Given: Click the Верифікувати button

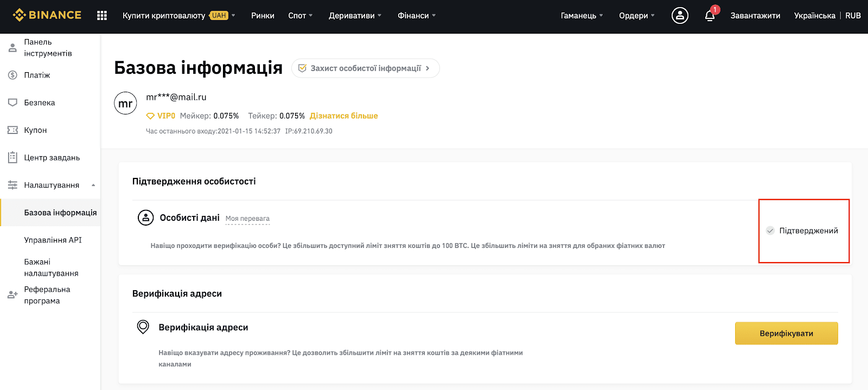Looking at the screenshot, I should (x=786, y=333).
